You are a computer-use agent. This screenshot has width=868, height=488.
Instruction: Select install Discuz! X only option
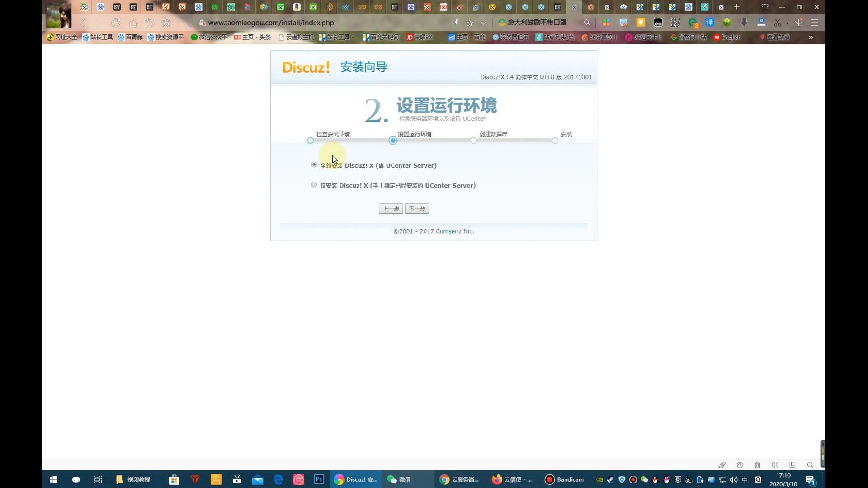(x=314, y=185)
